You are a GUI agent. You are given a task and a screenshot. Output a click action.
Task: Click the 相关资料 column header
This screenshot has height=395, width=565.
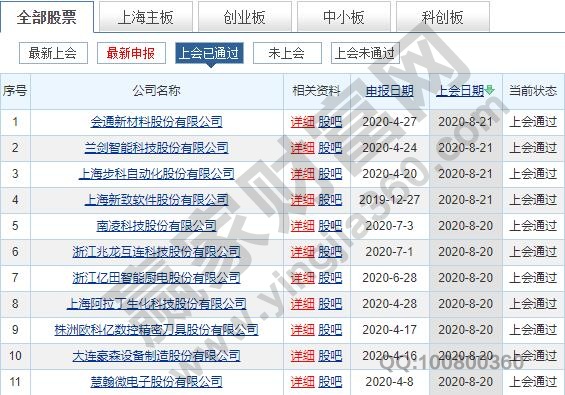tap(316, 91)
